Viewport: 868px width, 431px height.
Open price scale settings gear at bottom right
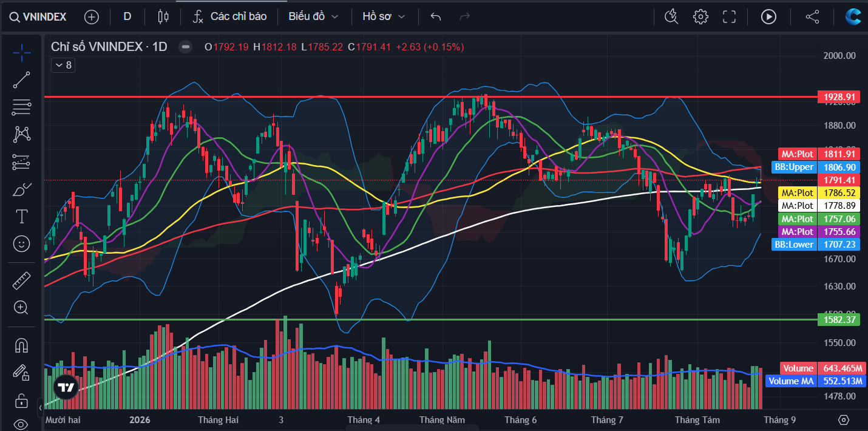(x=843, y=420)
